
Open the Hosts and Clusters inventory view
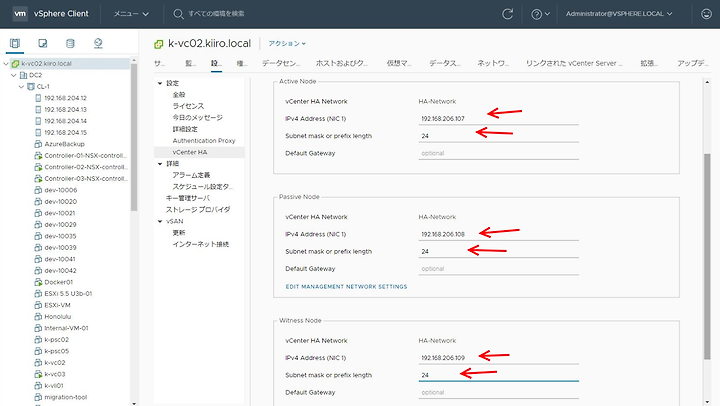click(15, 43)
